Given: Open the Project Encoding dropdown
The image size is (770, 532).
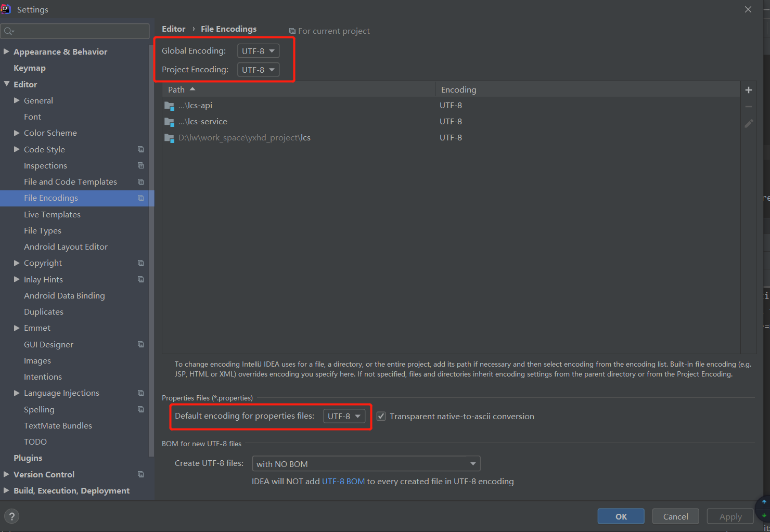Looking at the screenshot, I should coord(259,70).
